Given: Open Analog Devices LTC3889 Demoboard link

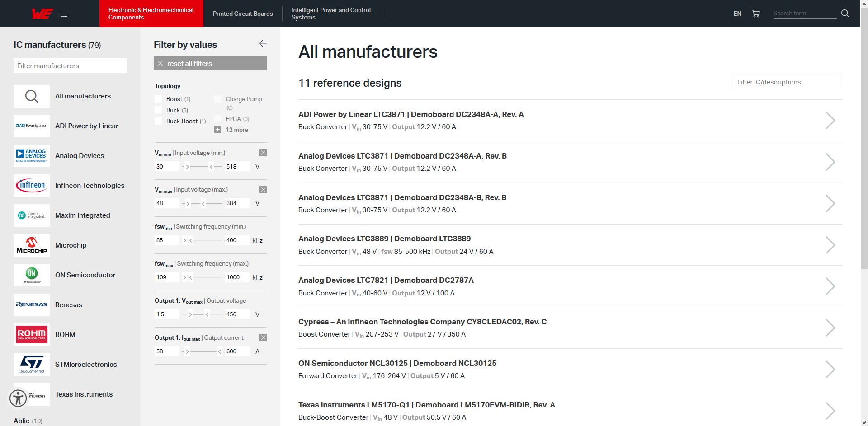Looking at the screenshot, I should pos(384,239).
